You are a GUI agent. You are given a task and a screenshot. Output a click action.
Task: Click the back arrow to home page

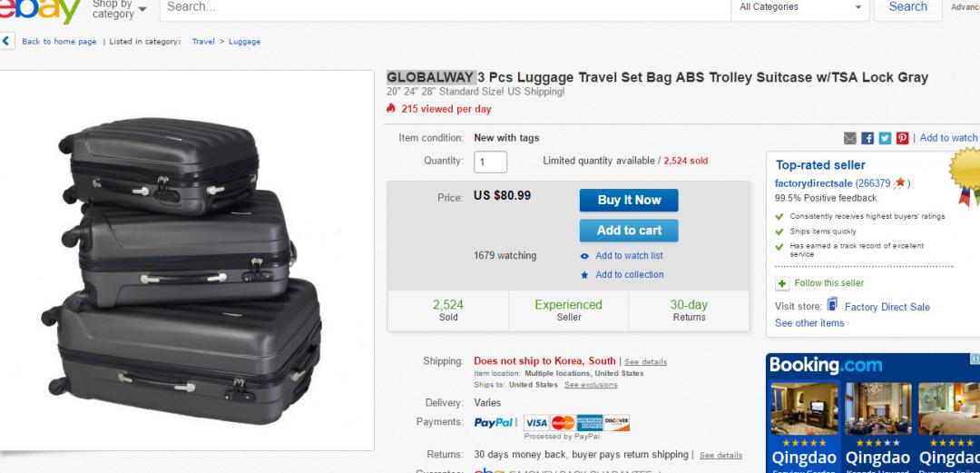point(7,41)
